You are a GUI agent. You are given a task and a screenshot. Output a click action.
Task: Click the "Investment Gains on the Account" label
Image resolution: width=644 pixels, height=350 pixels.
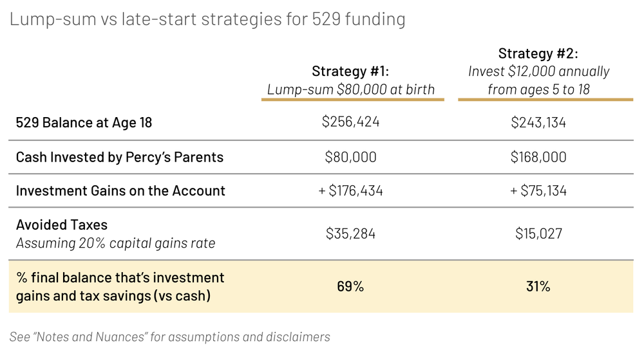120,190
